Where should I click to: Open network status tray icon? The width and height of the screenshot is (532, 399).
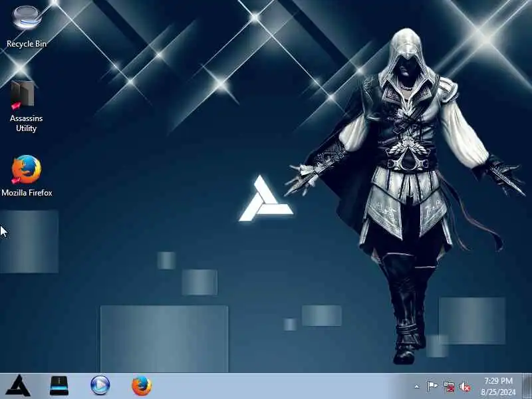pos(449,386)
